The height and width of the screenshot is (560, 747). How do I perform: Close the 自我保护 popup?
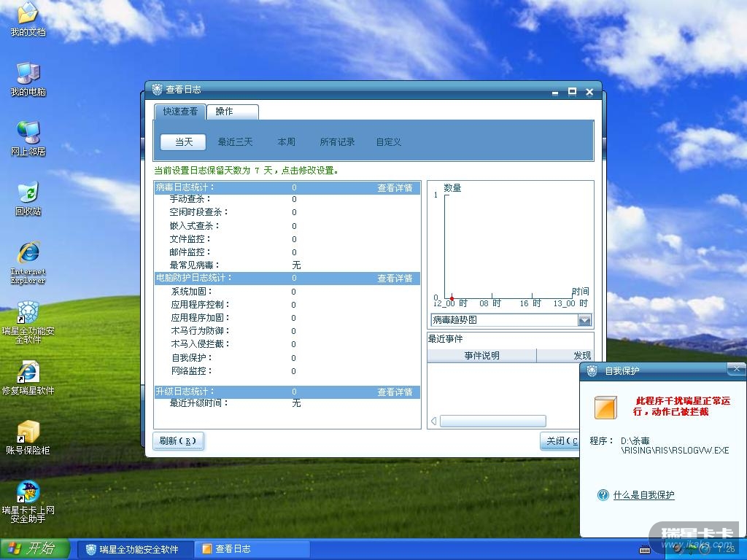pos(737,368)
